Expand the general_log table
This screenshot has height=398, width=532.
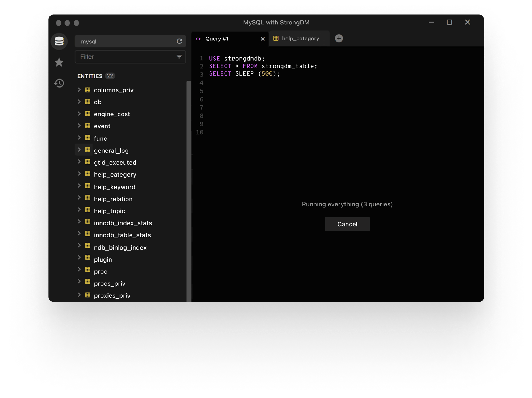(x=79, y=150)
